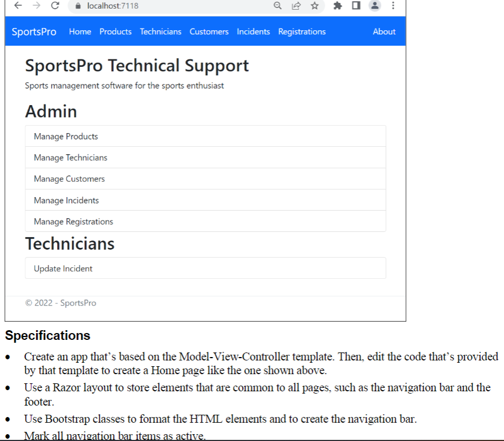Click the Update Incident entry
504x441 pixels.
click(x=64, y=268)
